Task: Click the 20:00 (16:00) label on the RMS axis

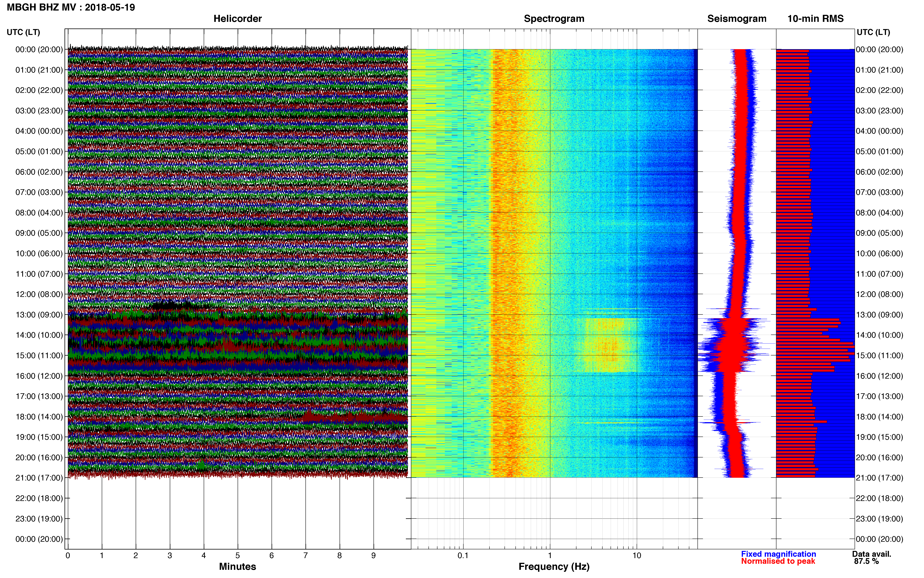Action: click(x=879, y=458)
